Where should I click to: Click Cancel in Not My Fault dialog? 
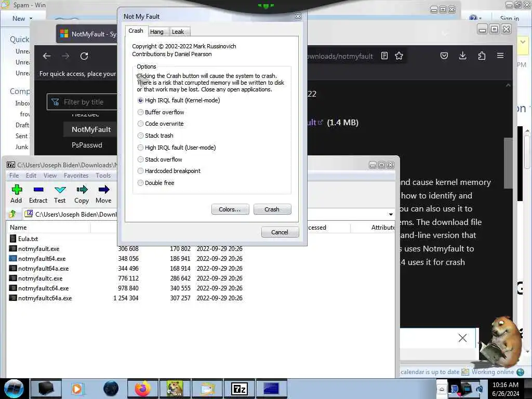pos(280,232)
